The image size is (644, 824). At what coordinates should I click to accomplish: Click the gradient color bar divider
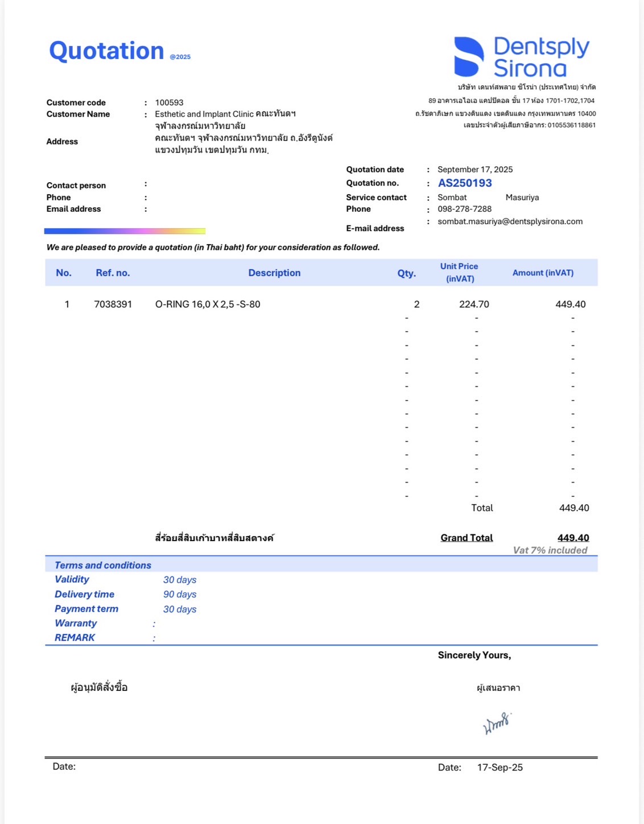pos(125,231)
